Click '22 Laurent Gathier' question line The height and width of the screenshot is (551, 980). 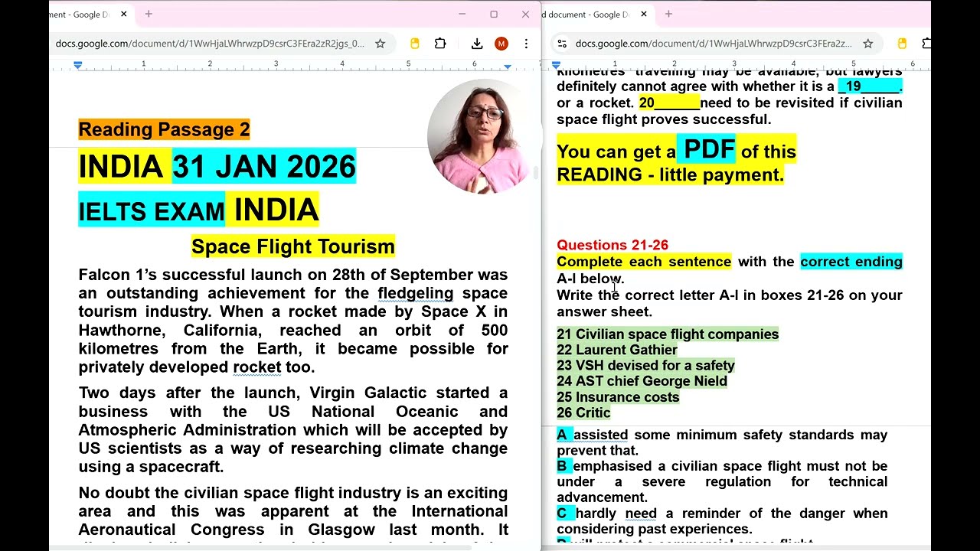click(x=617, y=350)
